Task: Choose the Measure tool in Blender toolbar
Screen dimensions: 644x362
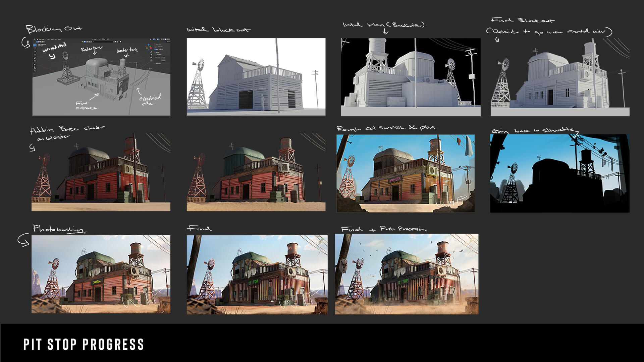Action: [x=35, y=68]
